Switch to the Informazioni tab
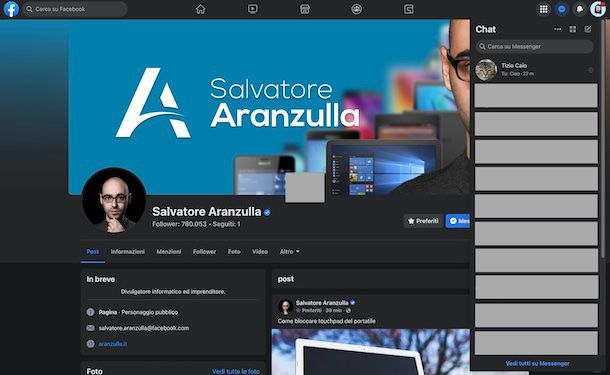Viewport: 610px width, 375px height. (128, 252)
